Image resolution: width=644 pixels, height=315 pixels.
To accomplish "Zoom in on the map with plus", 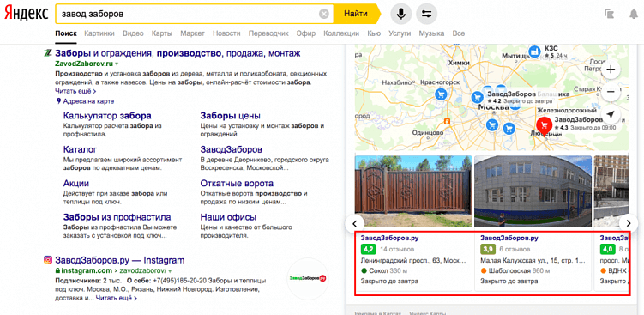I will click(611, 69).
